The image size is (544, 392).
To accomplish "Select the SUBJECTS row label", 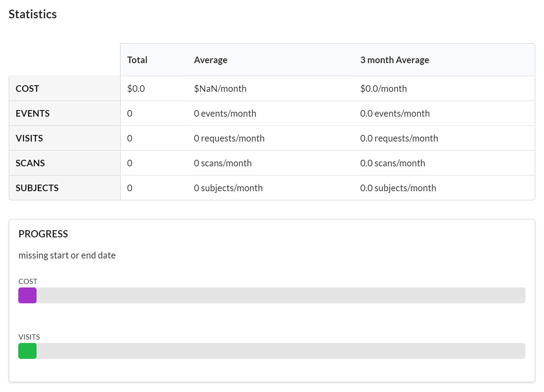I will point(37,188).
